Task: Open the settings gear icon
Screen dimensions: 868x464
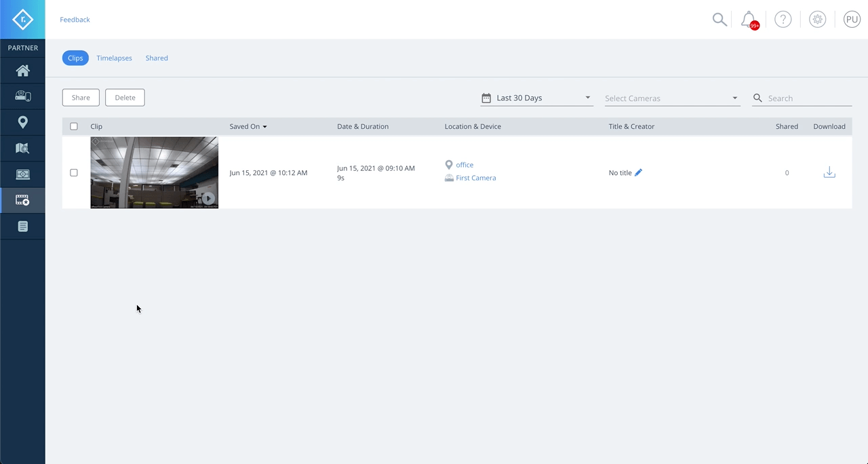Action: [818, 20]
